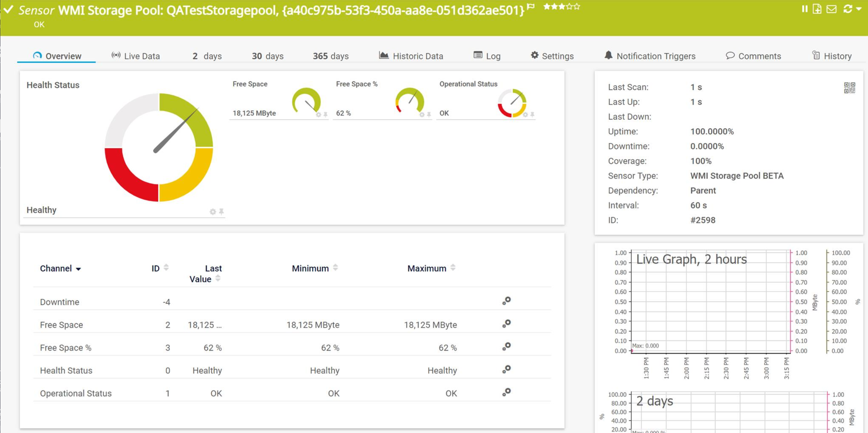Open gear settings for the Free Space gauge

pyautogui.click(x=318, y=115)
